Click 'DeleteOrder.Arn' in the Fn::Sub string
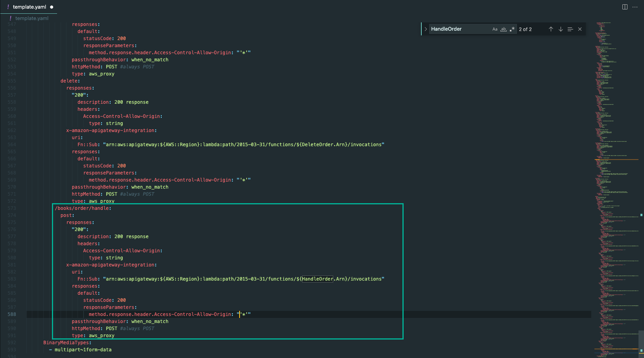Viewport: 644px width, 358px height. coord(323,145)
